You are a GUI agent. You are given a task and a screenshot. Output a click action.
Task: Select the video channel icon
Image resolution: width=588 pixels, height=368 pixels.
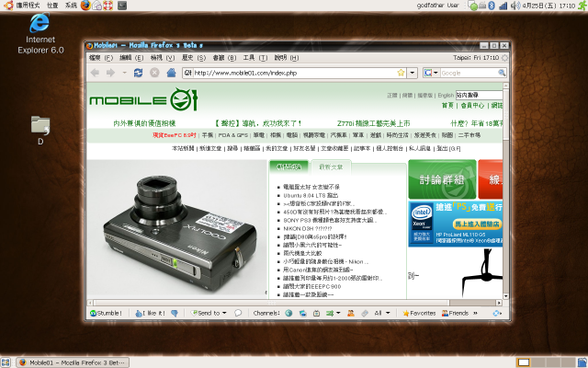316,313
